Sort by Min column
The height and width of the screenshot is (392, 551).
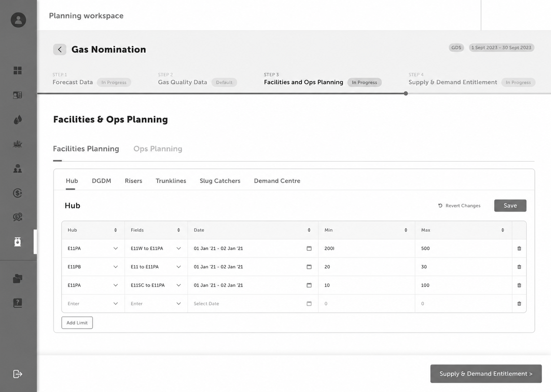tap(406, 230)
